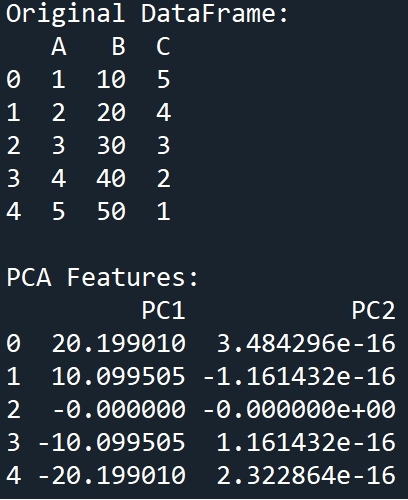Click the 'Original DataFrame:' heading text

point(147,14)
